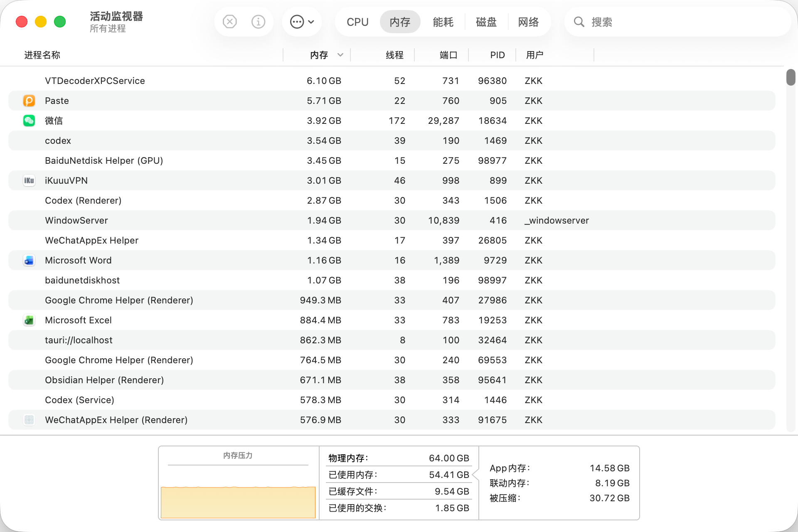This screenshot has width=798, height=532.
Task: Open the 磁盘 disk tab
Action: (486, 22)
